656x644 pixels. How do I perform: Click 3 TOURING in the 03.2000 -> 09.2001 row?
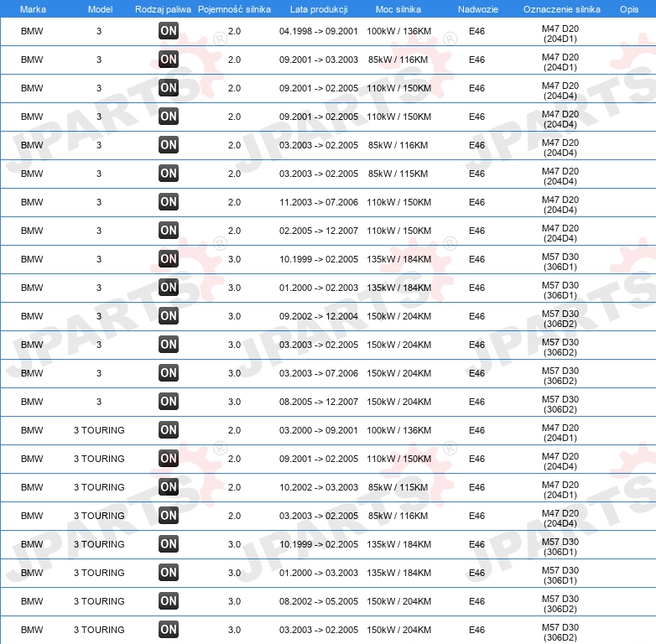tap(99, 430)
